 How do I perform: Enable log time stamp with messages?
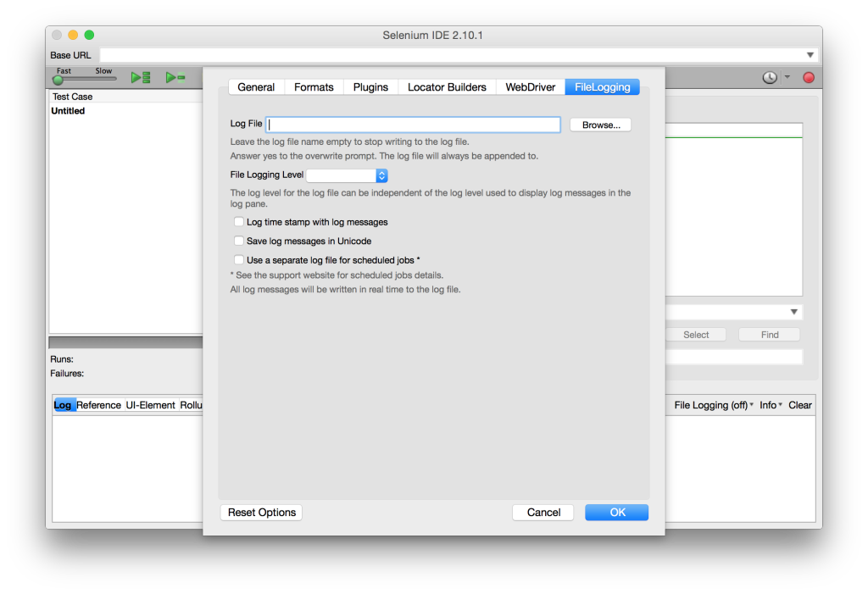(238, 222)
